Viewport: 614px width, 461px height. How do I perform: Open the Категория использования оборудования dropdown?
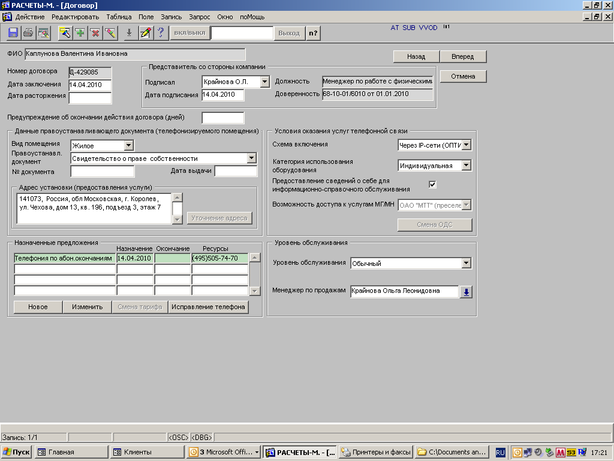[465, 165]
